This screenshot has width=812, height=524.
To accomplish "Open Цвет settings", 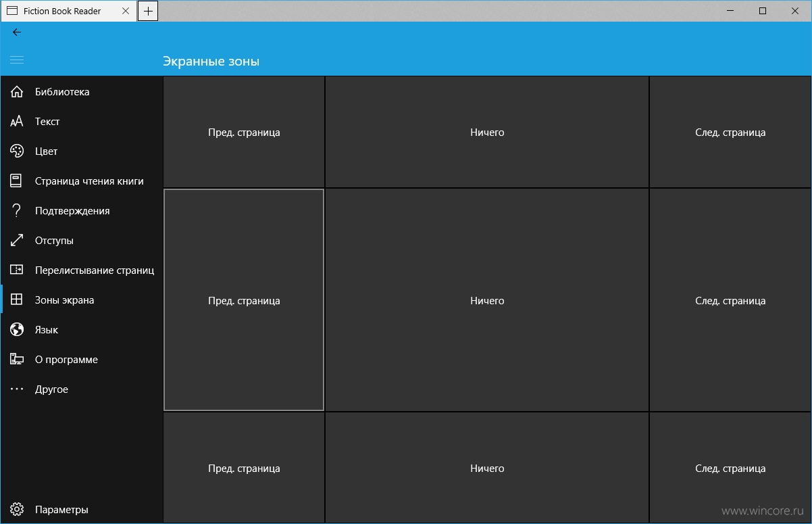I will click(82, 151).
